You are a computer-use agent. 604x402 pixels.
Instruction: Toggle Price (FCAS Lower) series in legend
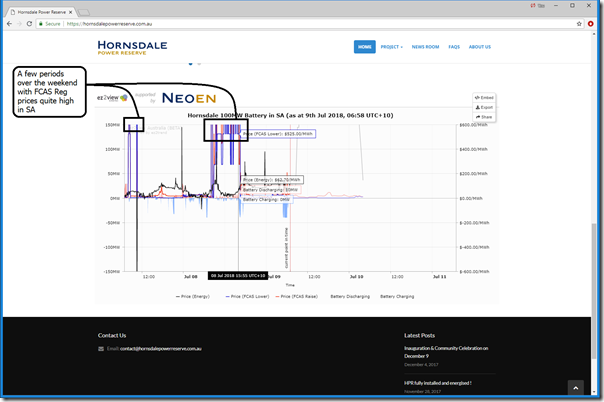247,296
